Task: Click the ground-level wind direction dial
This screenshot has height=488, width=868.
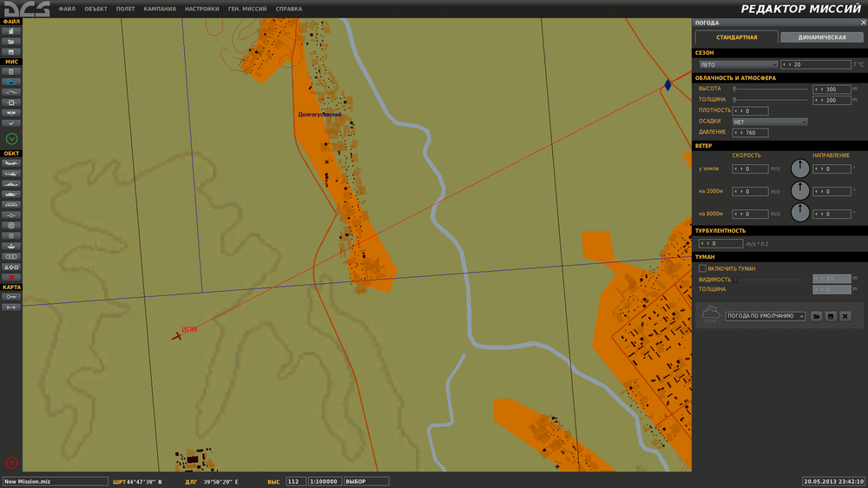Action: click(x=800, y=168)
